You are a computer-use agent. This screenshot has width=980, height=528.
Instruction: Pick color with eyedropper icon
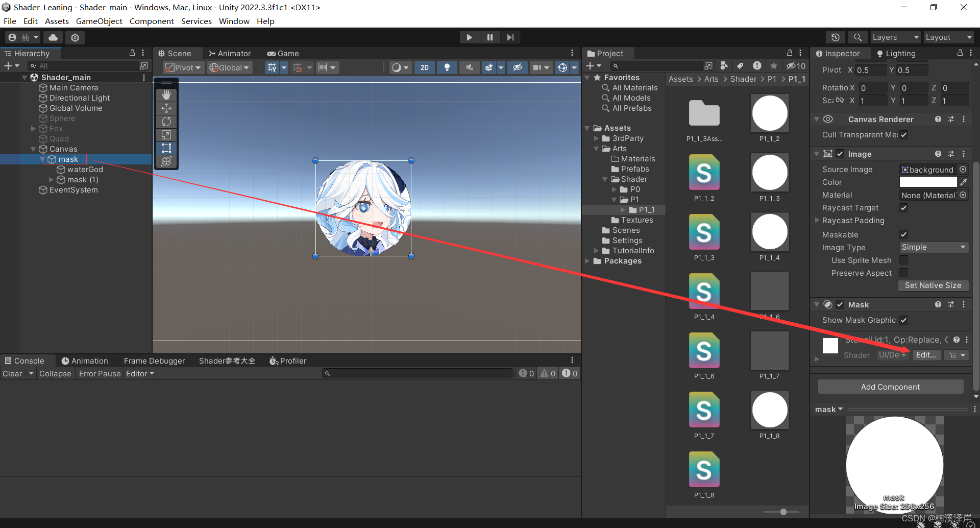click(963, 182)
